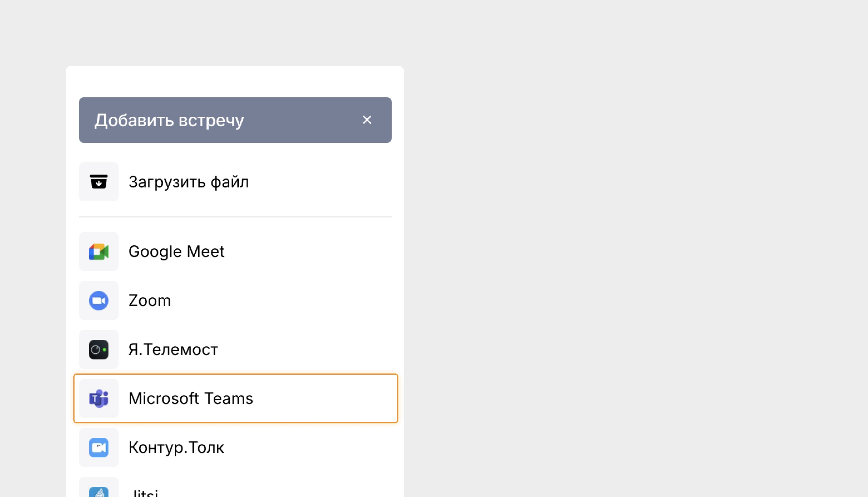Viewport: 868px width, 497px height.
Task: Choose the Microsoft Teams text label
Action: (191, 398)
